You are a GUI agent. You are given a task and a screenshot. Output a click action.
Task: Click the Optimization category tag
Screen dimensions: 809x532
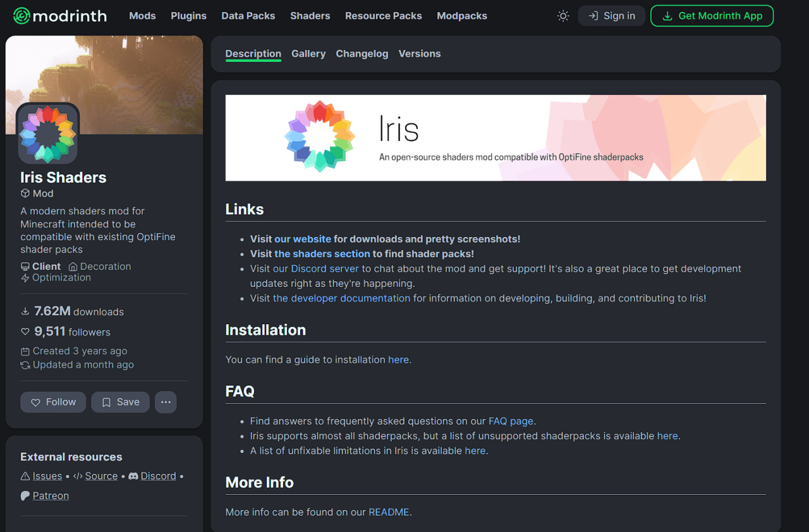click(56, 277)
